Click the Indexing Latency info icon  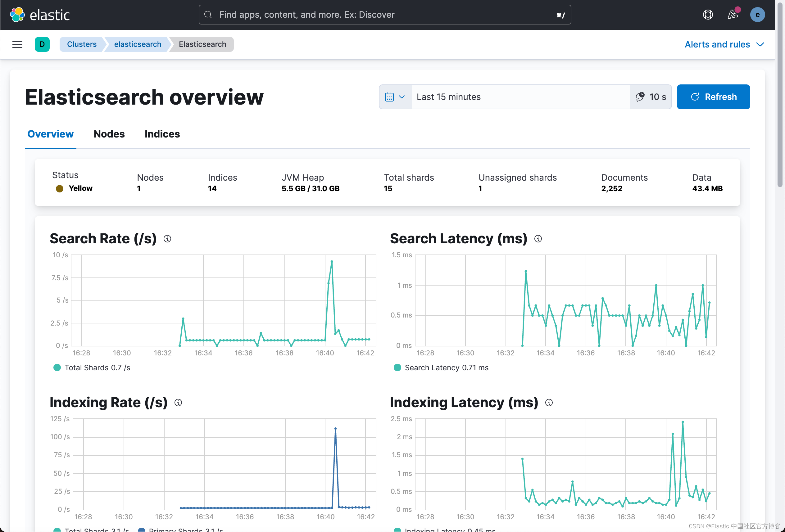[549, 402]
